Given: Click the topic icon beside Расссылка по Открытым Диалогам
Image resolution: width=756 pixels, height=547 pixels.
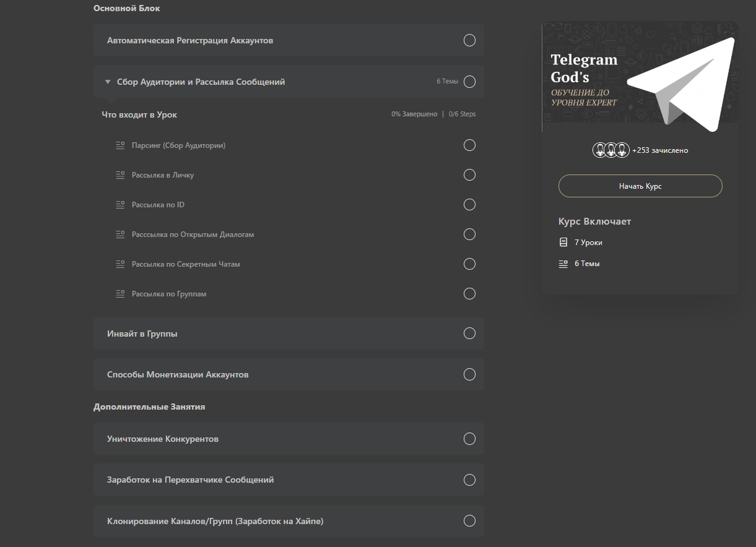Looking at the screenshot, I should tap(120, 235).
